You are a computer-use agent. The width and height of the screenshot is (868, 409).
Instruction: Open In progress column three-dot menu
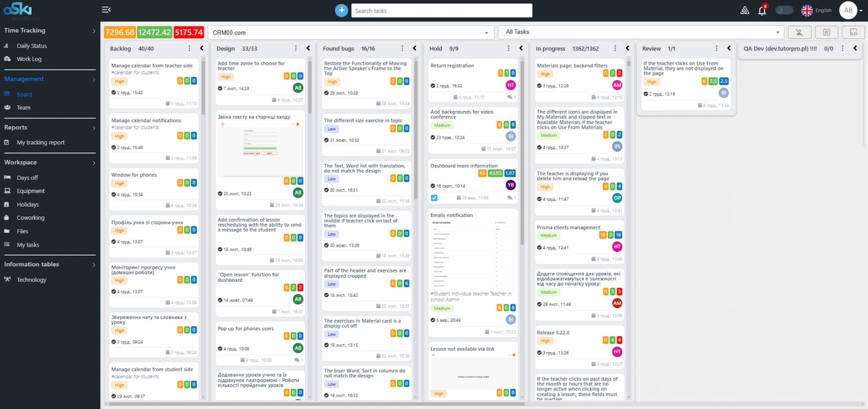coord(615,48)
